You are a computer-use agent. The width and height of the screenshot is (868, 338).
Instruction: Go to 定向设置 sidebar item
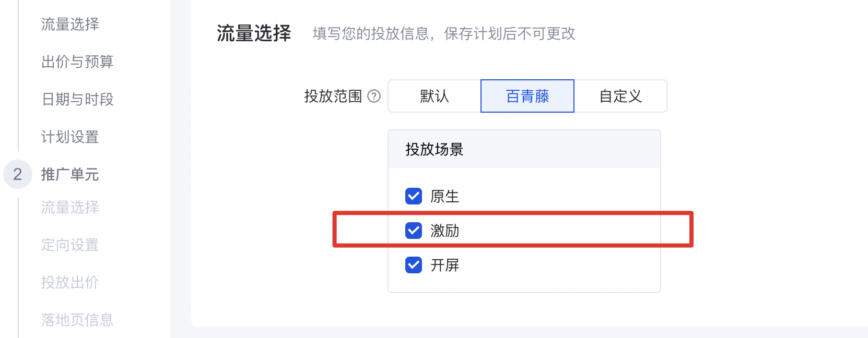70,245
